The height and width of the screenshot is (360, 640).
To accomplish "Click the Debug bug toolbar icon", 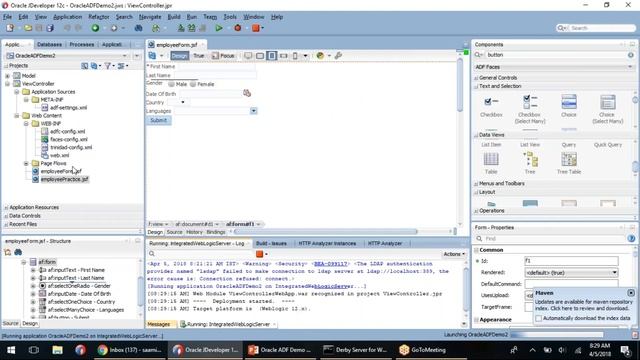I will coord(238,28).
